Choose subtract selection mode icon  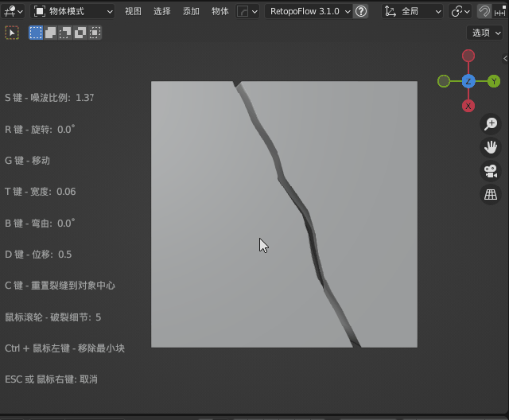65,33
